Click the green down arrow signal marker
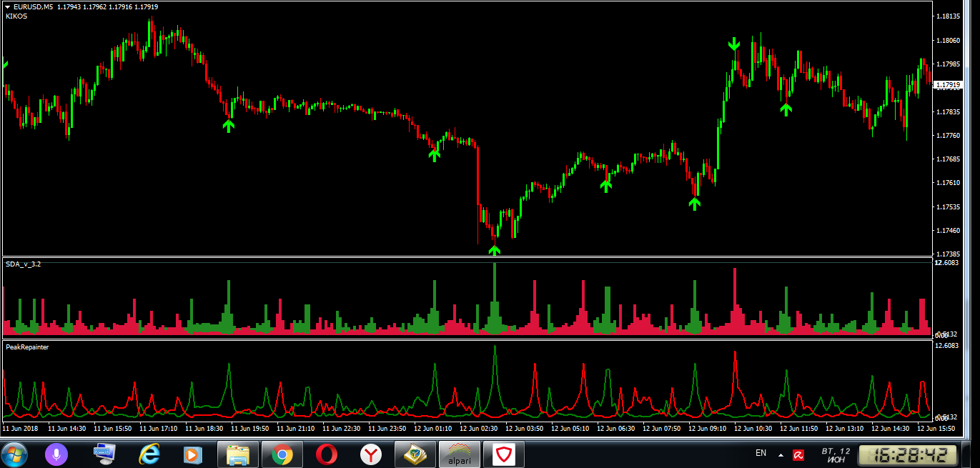 tap(734, 44)
